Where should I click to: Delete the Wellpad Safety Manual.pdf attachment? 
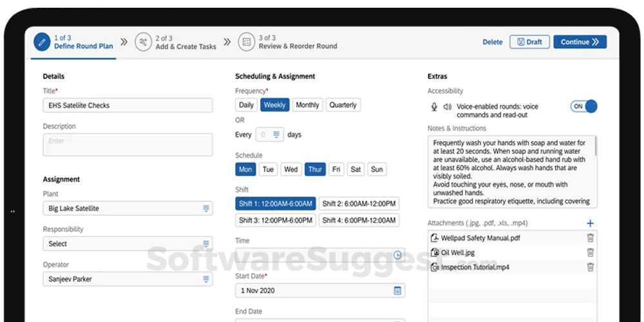point(591,238)
